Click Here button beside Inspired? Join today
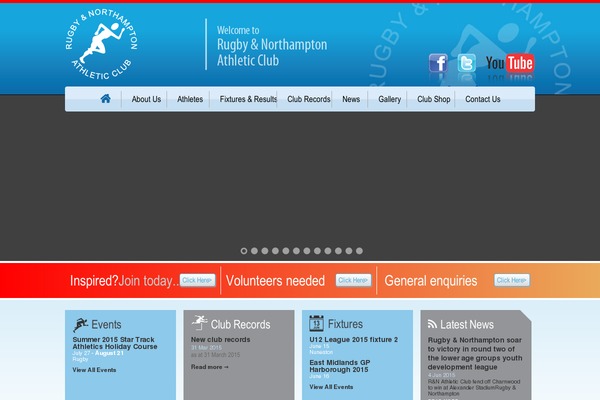The image size is (600, 400). (x=197, y=280)
